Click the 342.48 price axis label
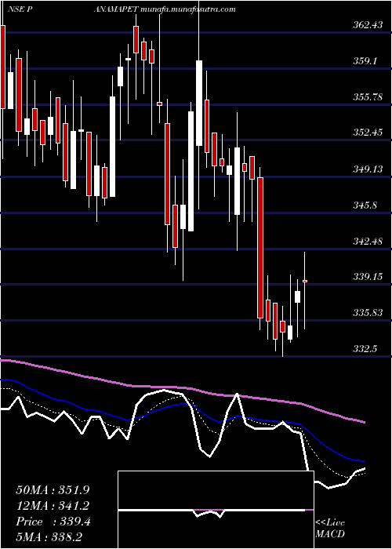This screenshot has height=549, width=392. coord(368,242)
